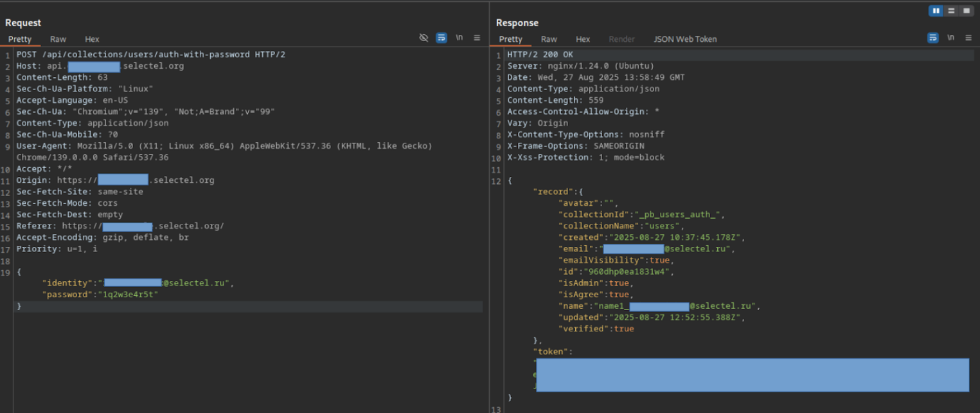Switch Response view to Raw tab
The image size is (980, 413).
[x=549, y=39]
